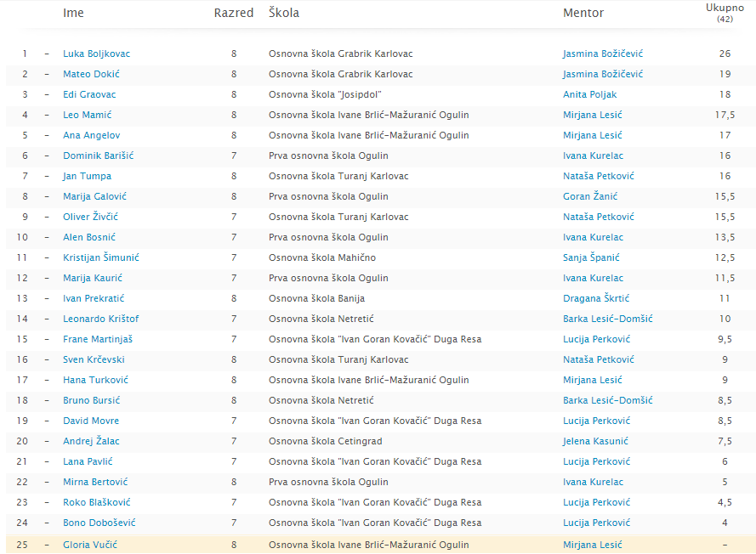Open Sven Krčevski link
This screenshot has height=554, width=756.
pyautogui.click(x=94, y=359)
